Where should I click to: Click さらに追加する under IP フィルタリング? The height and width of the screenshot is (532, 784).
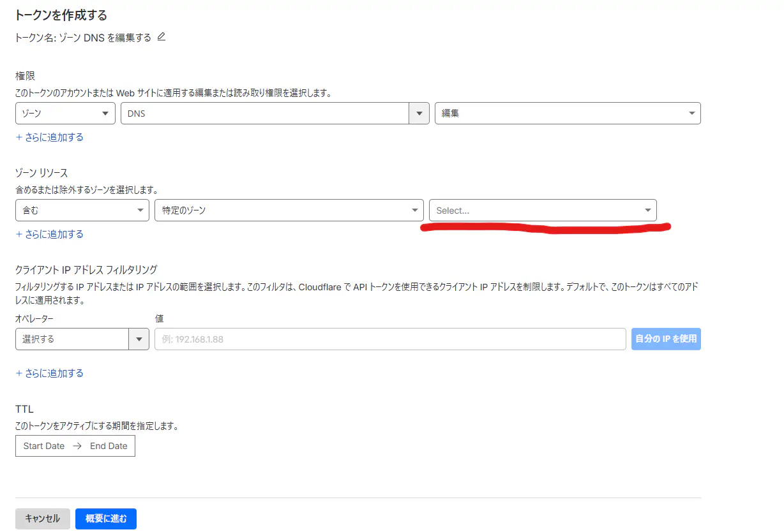pos(50,373)
